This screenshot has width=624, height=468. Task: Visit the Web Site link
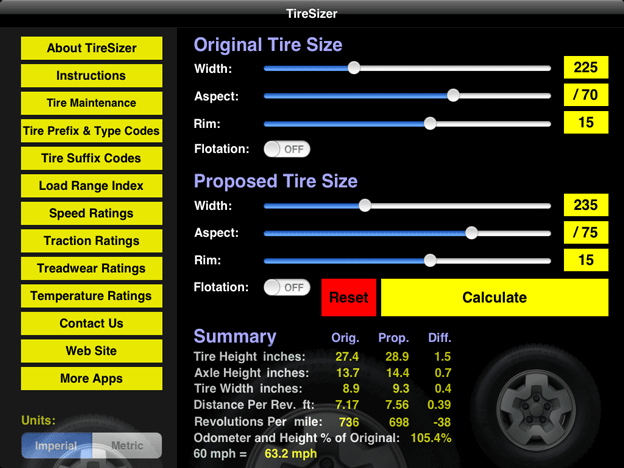tap(91, 351)
